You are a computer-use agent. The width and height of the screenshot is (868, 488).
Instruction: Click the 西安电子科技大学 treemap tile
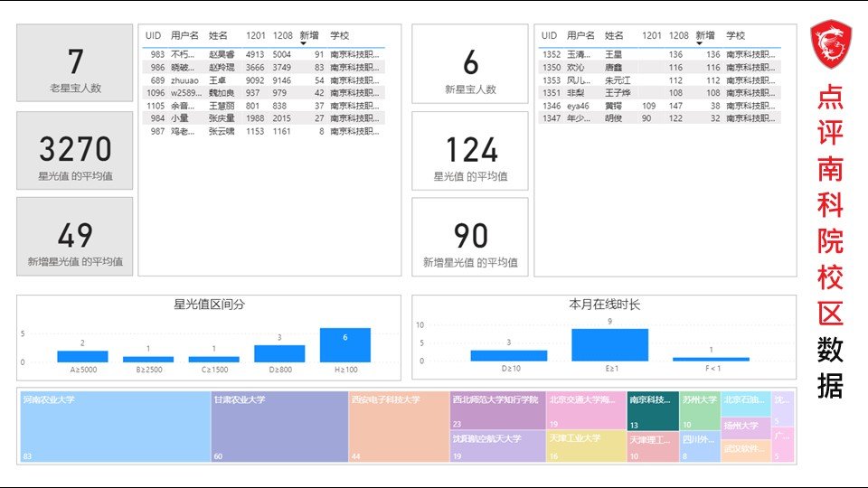pos(399,427)
